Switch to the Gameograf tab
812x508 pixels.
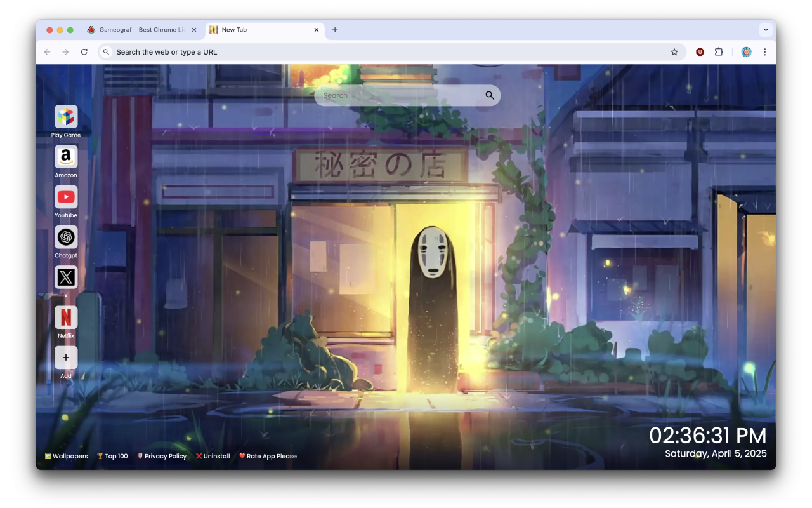pos(141,29)
